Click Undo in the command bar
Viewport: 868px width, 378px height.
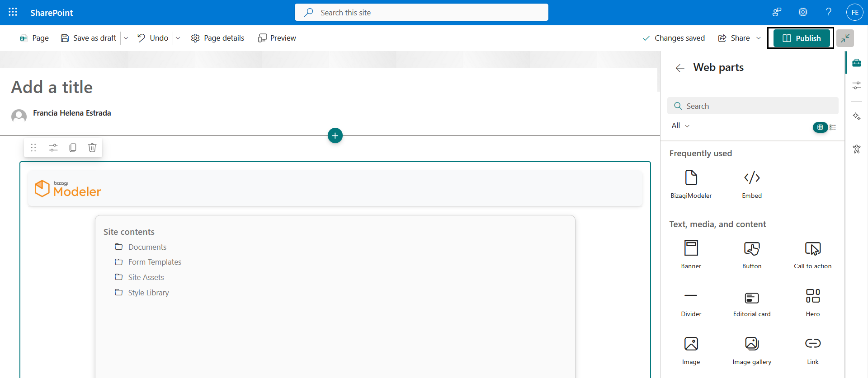(153, 38)
